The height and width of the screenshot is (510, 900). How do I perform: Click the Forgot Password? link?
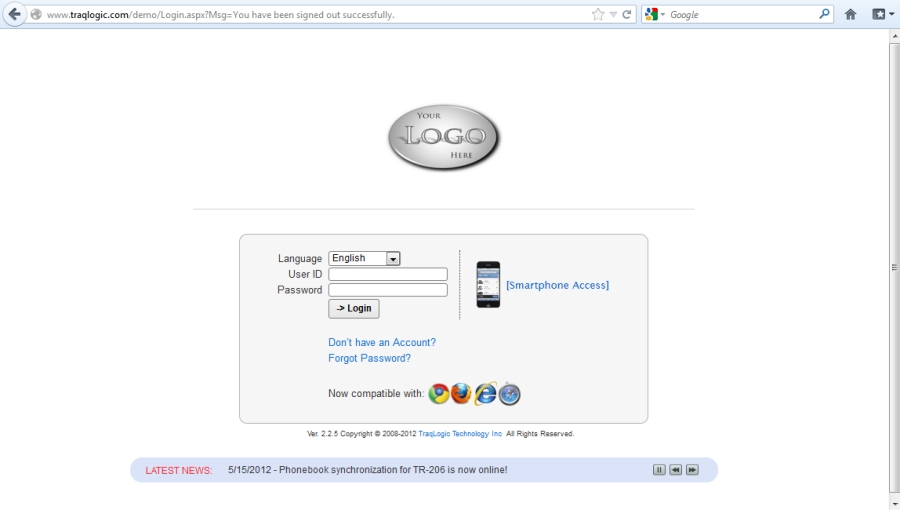(x=369, y=358)
